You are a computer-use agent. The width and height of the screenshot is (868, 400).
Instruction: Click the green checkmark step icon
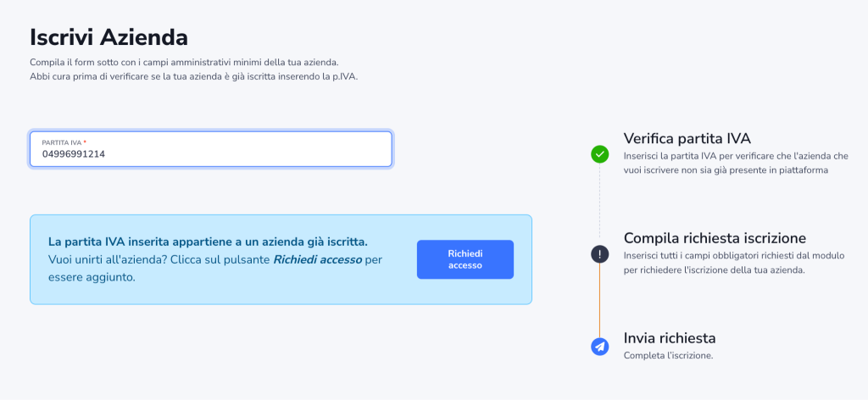(x=599, y=153)
